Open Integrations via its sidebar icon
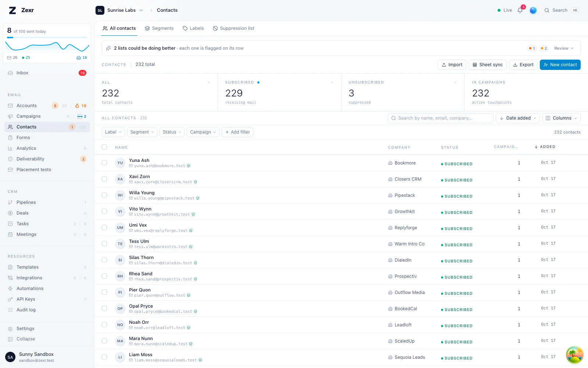Viewport: 588px width, 368px height. (10, 278)
